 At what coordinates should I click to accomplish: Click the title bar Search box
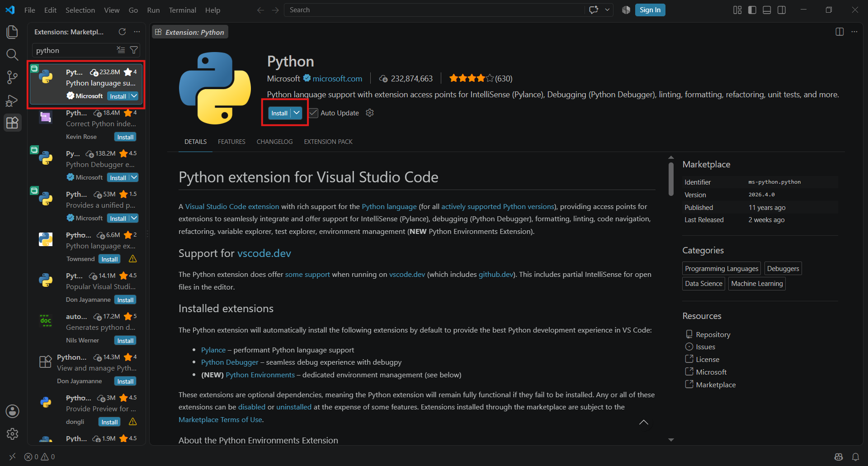[434, 10]
